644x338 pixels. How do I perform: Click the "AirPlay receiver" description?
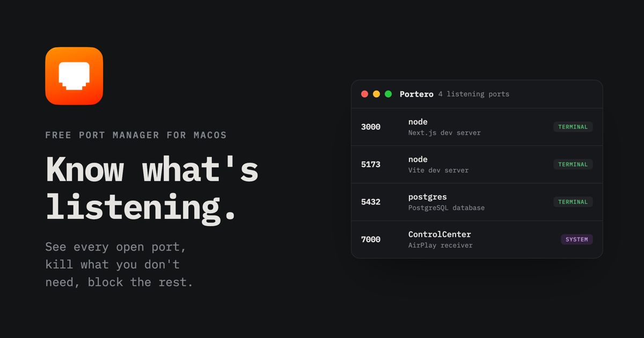coord(441,245)
